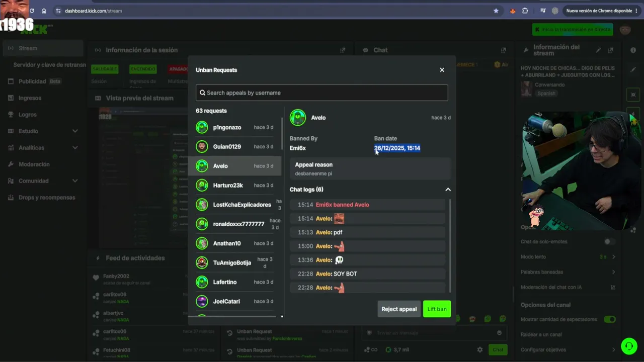Open Lafertino's unban request
This screenshot has height=362, width=644.
pyautogui.click(x=235, y=282)
